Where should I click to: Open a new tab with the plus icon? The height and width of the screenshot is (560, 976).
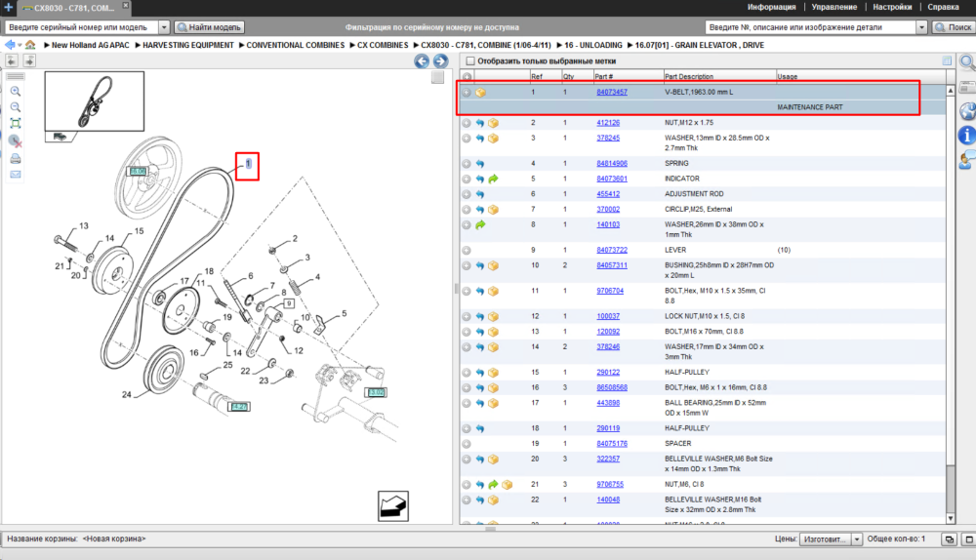tap(8, 8)
